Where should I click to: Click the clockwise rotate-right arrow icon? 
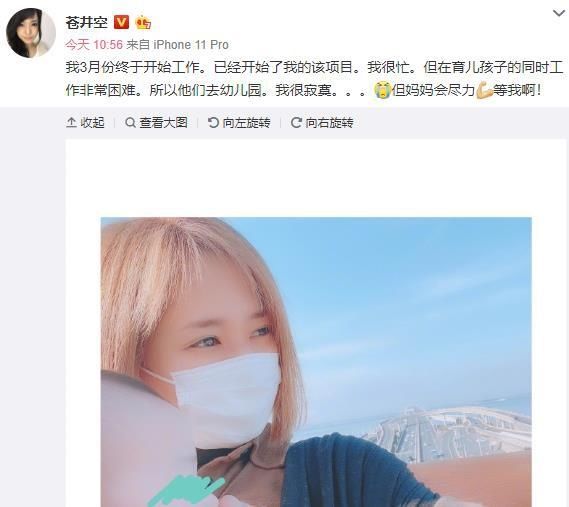click(x=296, y=123)
